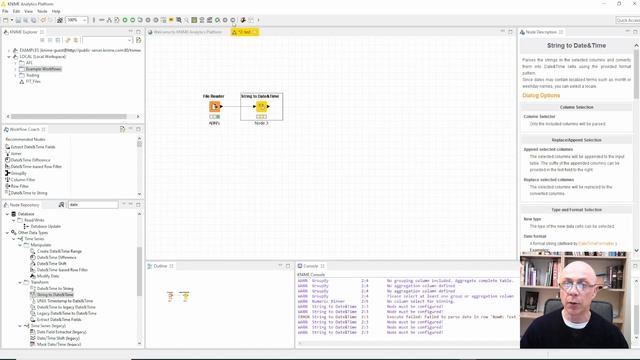
Task: Open the Help menu
Action: pos(56,11)
